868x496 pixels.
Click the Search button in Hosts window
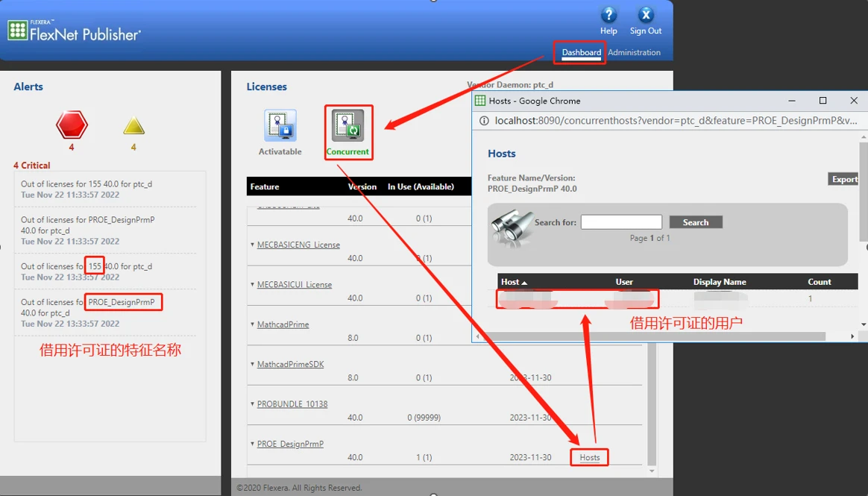tap(696, 222)
